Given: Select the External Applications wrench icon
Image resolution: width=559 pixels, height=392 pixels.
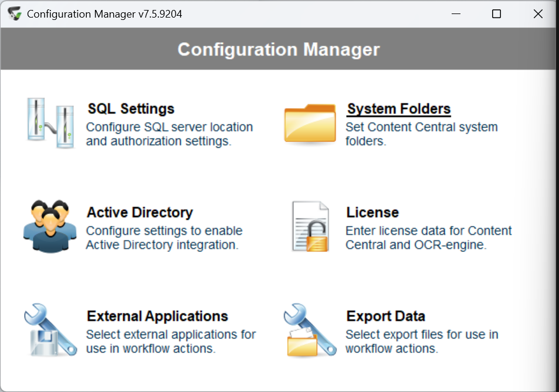Looking at the screenshot, I should tap(50, 330).
